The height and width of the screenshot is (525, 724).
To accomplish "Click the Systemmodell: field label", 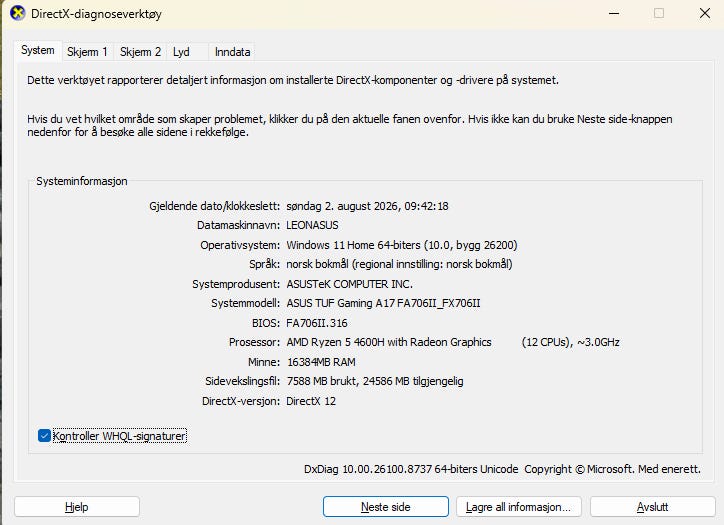I will (x=246, y=303).
